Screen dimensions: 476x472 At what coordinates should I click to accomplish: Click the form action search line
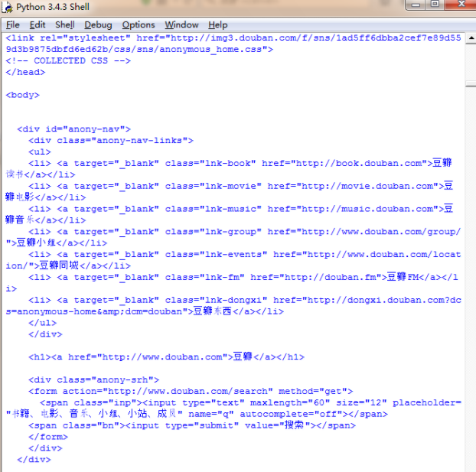click(x=191, y=391)
